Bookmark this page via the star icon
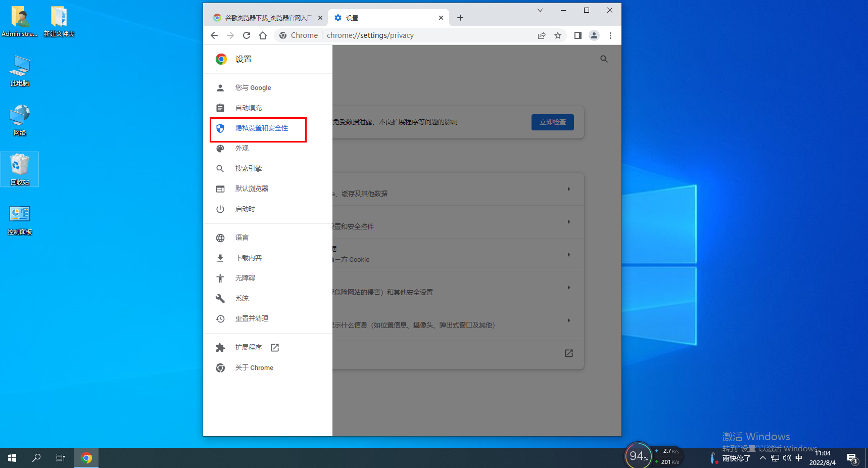868x468 pixels. (x=558, y=35)
